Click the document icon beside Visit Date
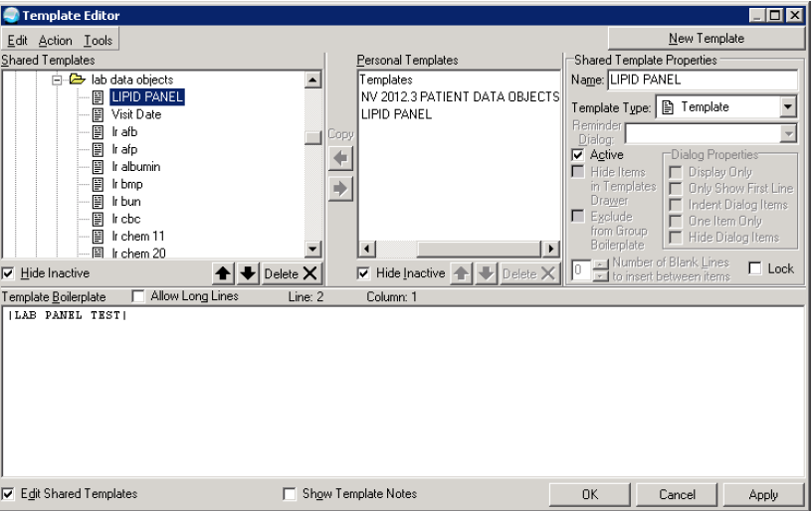Image resolution: width=812 pixels, height=511 pixels. [x=98, y=114]
